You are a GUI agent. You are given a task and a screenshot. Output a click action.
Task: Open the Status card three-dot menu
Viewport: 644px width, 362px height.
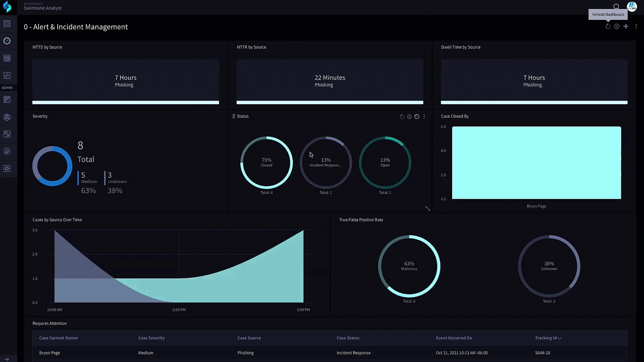pos(424,117)
